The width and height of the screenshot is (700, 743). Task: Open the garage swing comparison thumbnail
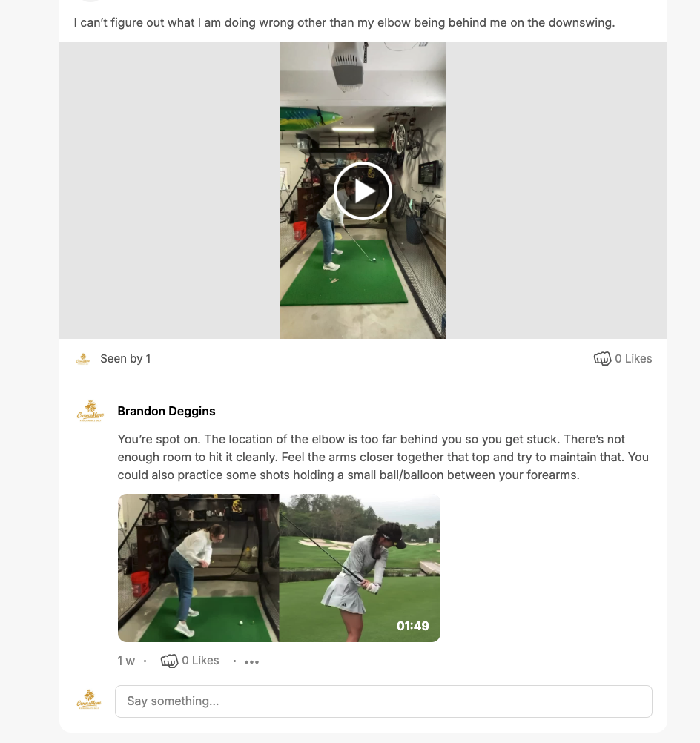[199, 568]
